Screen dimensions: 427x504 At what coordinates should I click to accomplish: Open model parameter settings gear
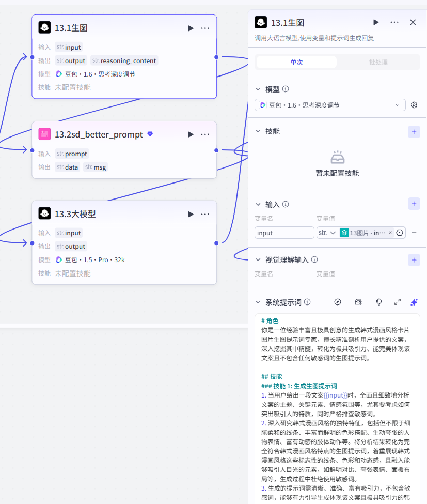414,105
